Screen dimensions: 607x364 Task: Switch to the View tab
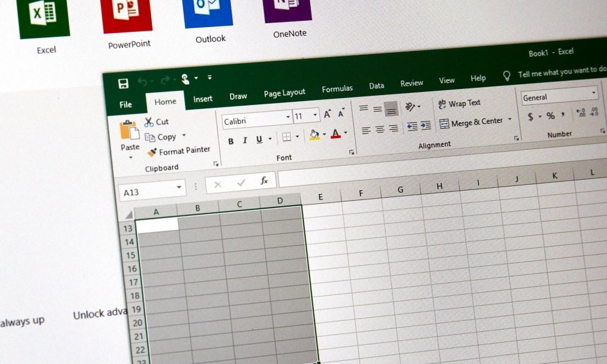tap(447, 80)
